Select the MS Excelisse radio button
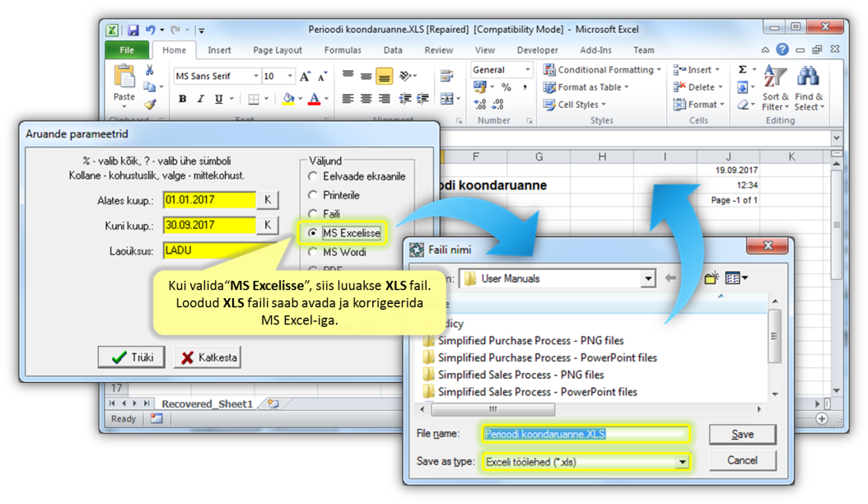Screen dimensions: 868x504 tap(313, 233)
